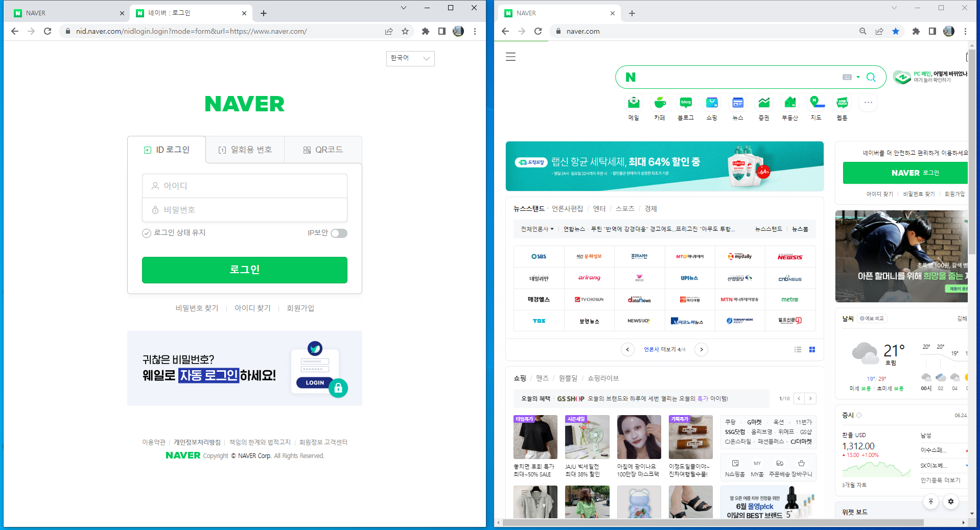This screenshot has width=980, height=530.
Task: Open the 웨일 자동 로그인 banner
Action: point(245,369)
